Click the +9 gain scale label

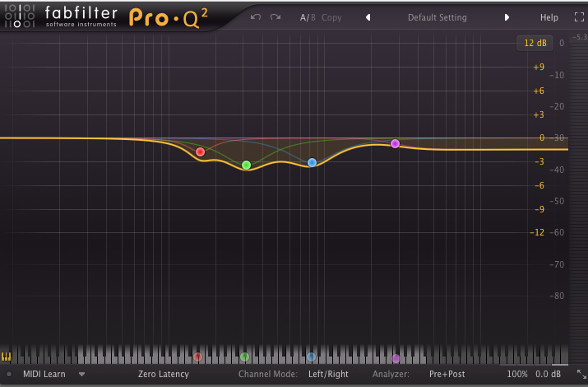[539, 68]
